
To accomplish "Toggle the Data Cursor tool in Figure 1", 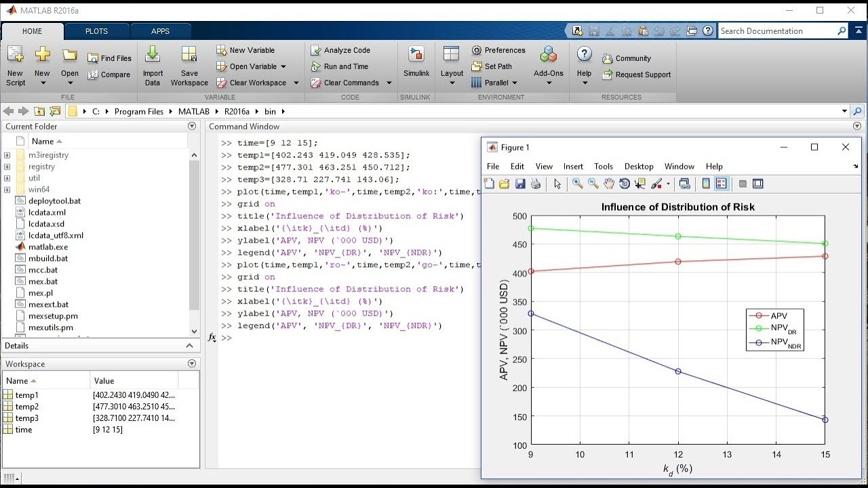I will pos(640,184).
